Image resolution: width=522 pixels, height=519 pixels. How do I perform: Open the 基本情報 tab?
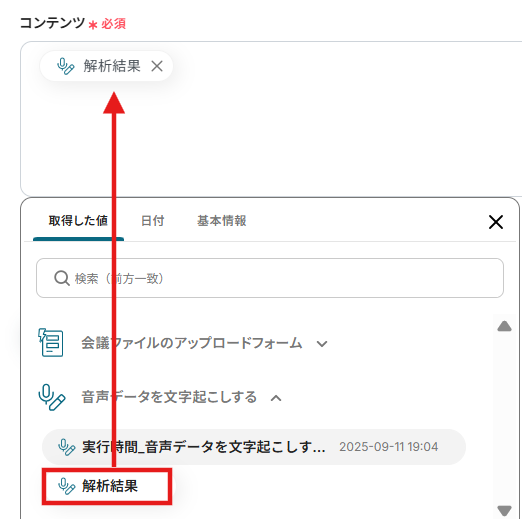tap(221, 221)
